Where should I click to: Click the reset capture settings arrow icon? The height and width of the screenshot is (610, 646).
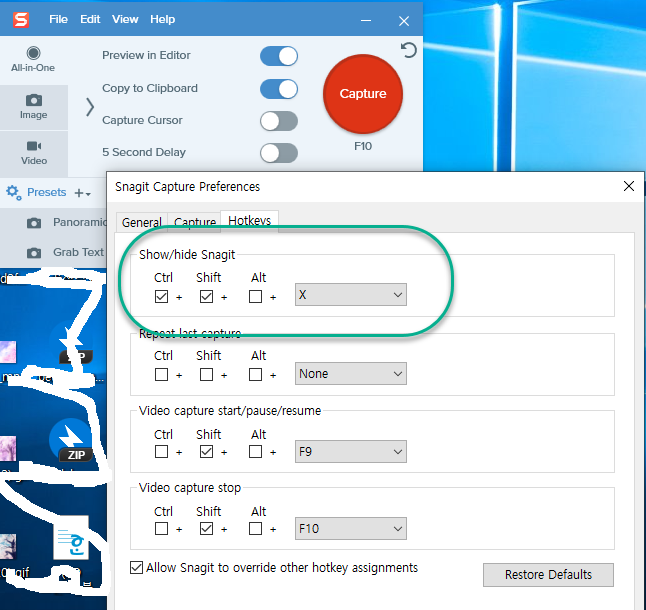click(x=409, y=50)
